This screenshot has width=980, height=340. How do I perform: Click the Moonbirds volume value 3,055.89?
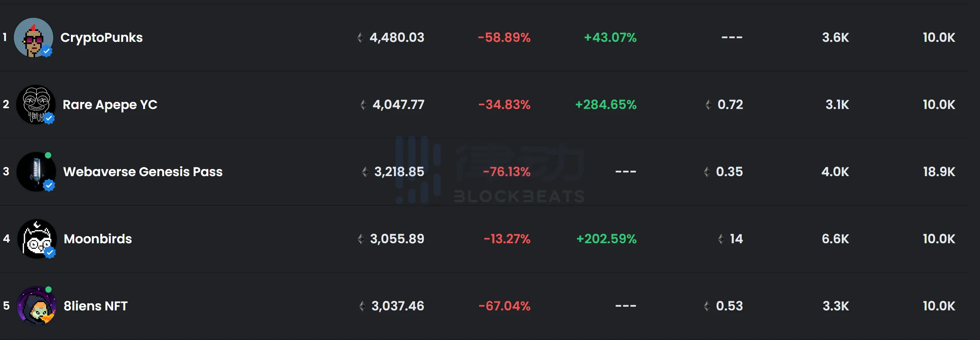397,239
